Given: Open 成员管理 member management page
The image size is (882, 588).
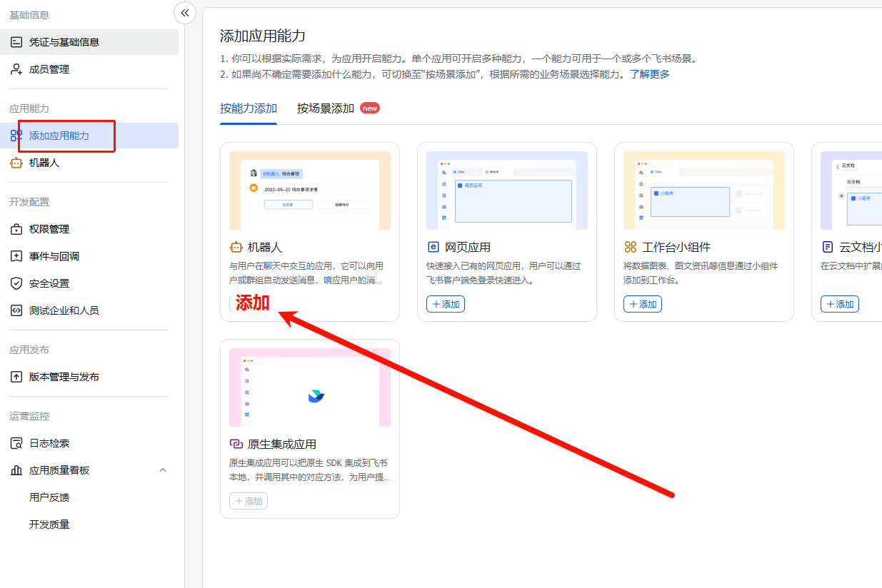Looking at the screenshot, I should point(49,69).
